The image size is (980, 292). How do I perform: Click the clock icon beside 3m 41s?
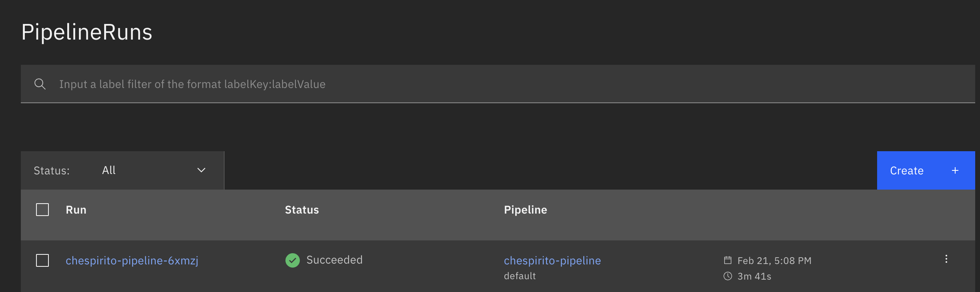[728, 276]
